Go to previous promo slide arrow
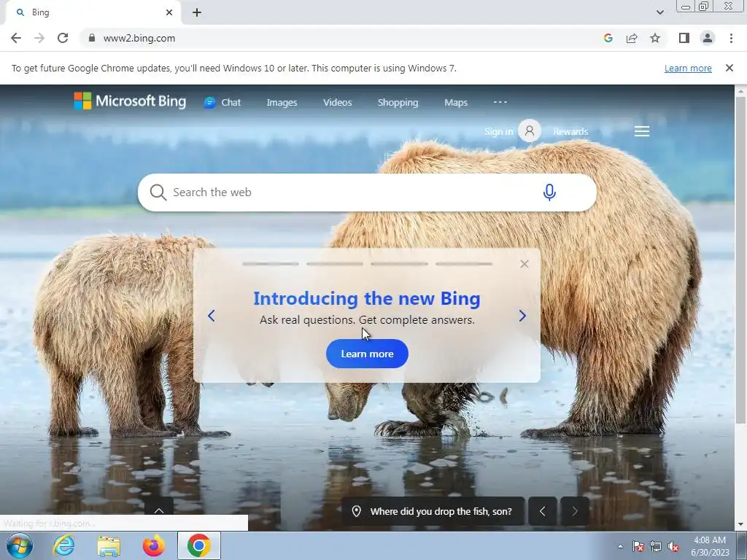747x560 pixels. point(211,316)
